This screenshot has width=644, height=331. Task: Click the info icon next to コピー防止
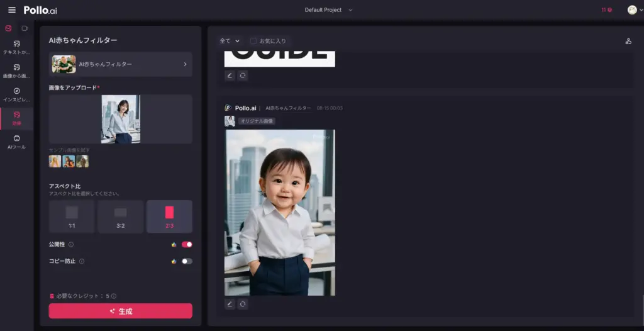82,261
